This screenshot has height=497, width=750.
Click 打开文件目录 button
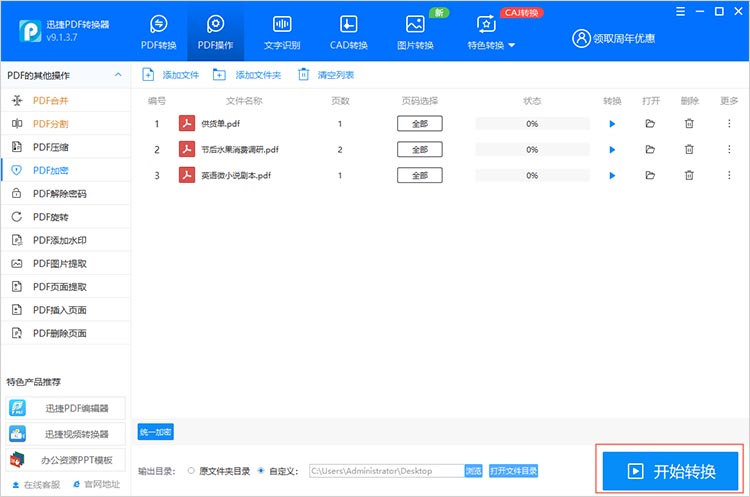(513, 471)
